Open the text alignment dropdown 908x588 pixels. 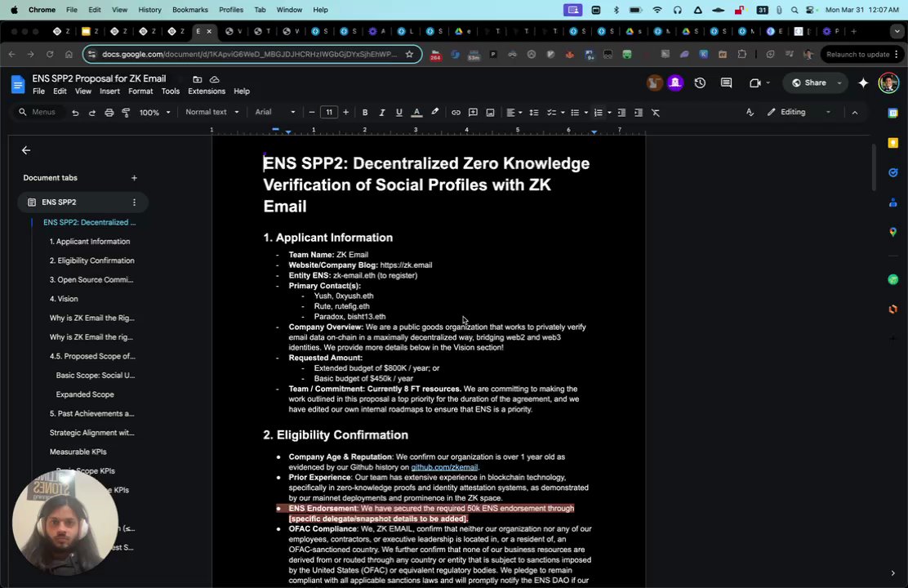click(514, 113)
